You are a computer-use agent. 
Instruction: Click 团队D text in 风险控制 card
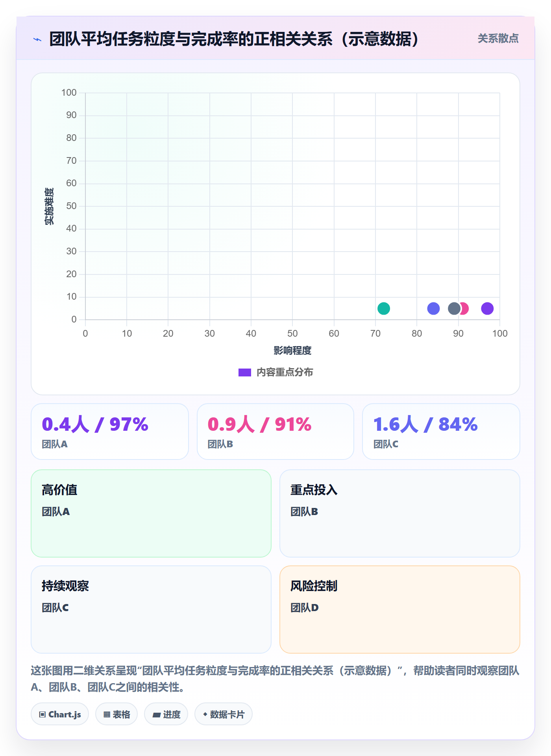click(x=304, y=608)
